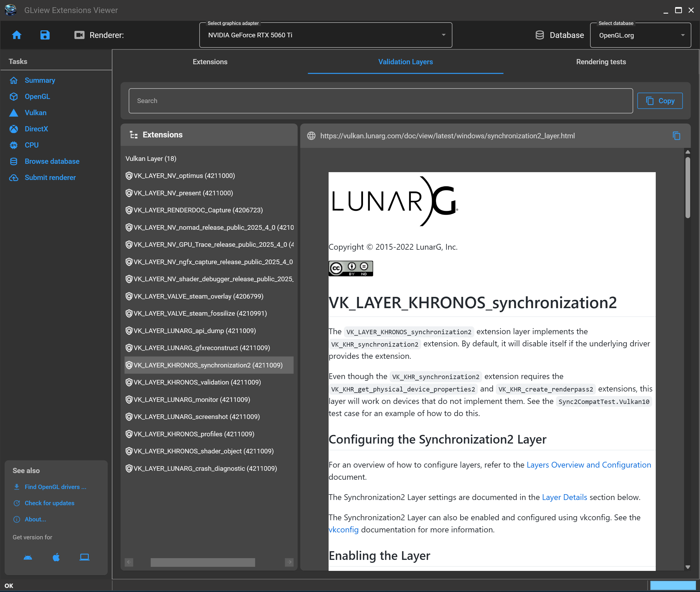
Task: Click the copy URL icon beside lunarg link
Action: pyautogui.click(x=676, y=136)
